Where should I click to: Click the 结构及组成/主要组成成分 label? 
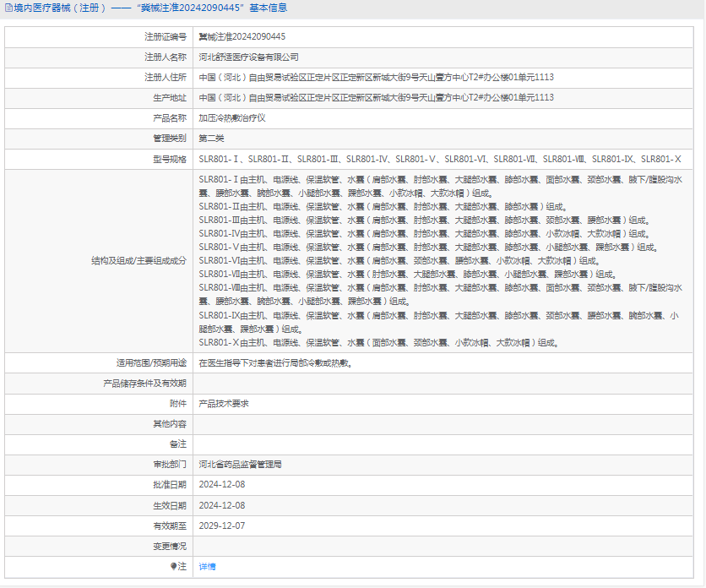click(138, 261)
